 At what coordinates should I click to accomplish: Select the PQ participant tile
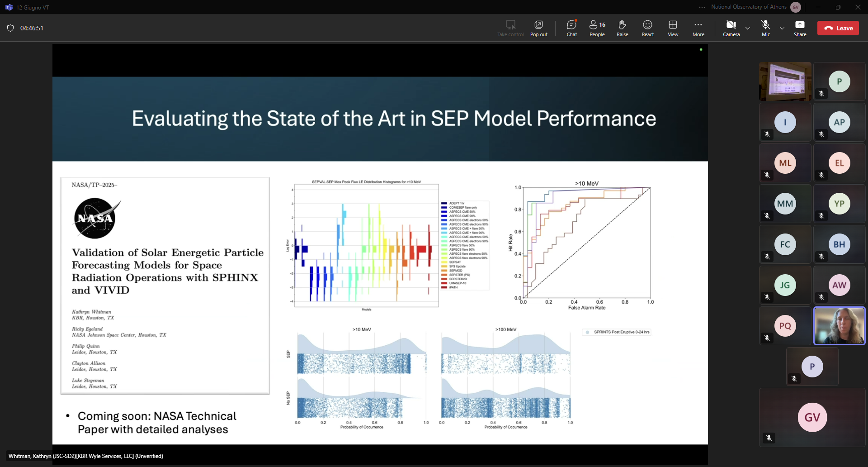pos(785,326)
